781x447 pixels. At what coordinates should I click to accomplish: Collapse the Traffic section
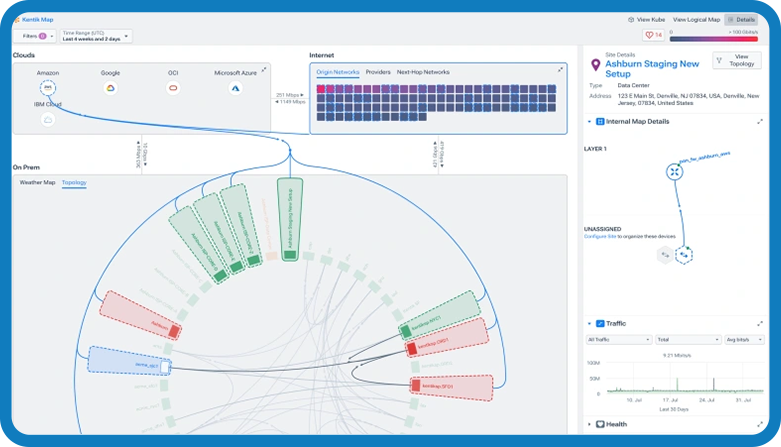pos(589,323)
